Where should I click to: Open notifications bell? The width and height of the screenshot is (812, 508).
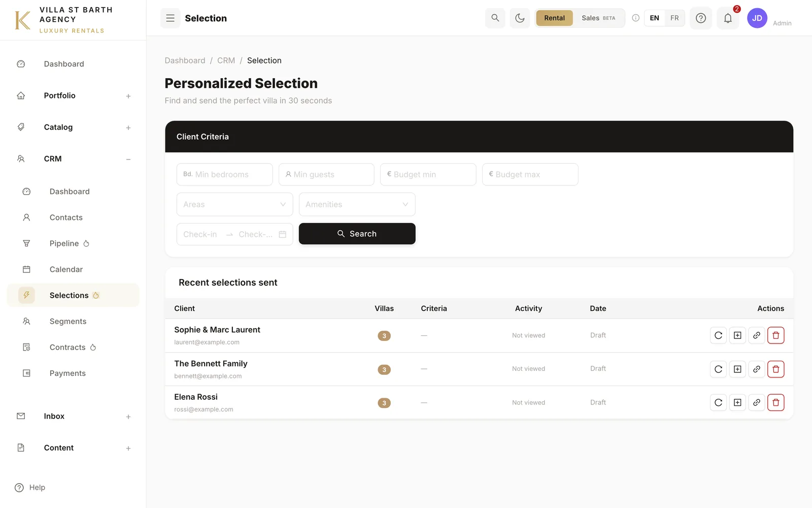point(728,18)
